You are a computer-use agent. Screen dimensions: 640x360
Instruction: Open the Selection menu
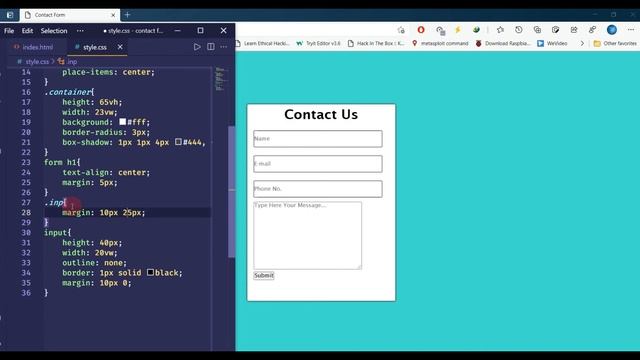[54, 31]
